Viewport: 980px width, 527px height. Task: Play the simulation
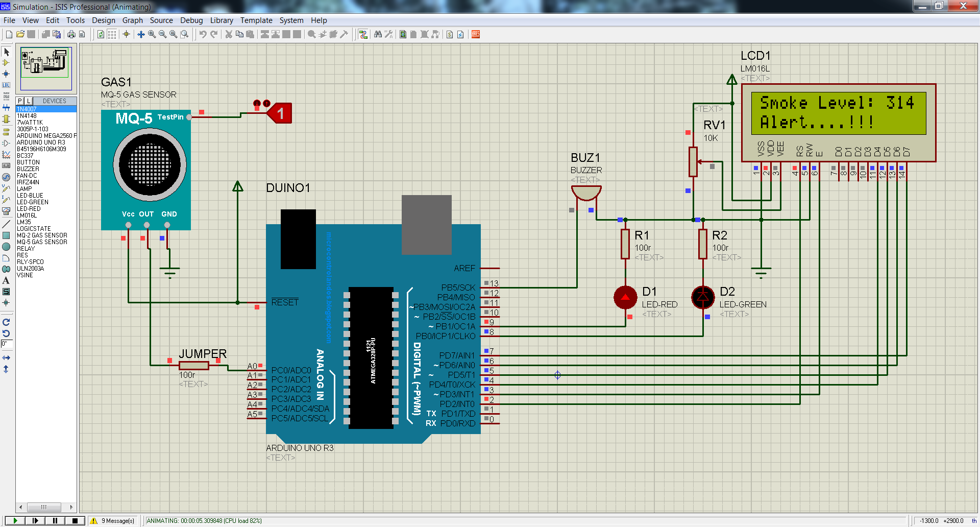15,521
